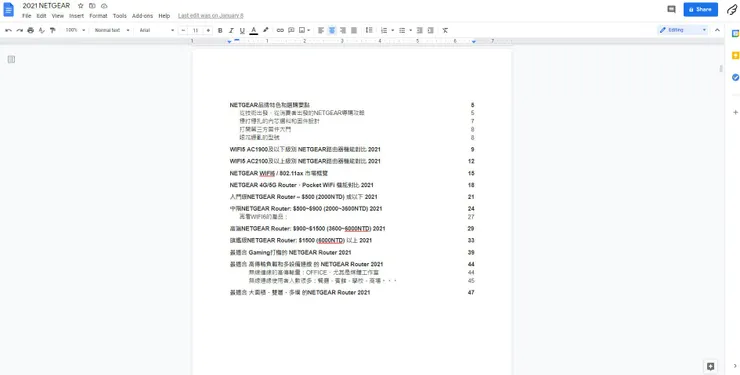The image size is (740, 375).
Task: Align text left
Action: click(321, 30)
